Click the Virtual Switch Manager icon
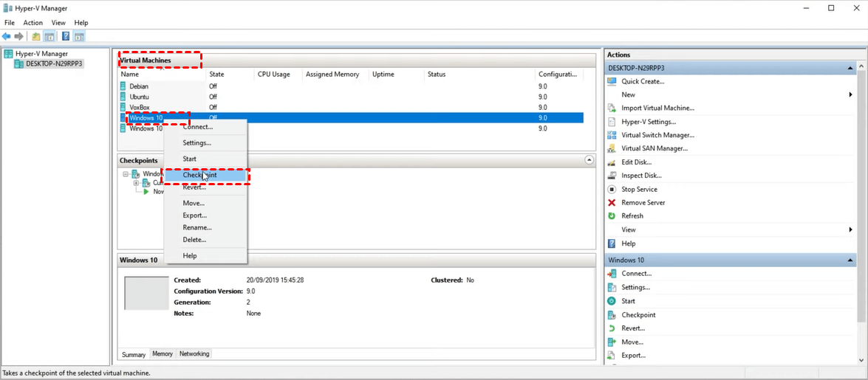868x380 pixels. tap(612, 135)
